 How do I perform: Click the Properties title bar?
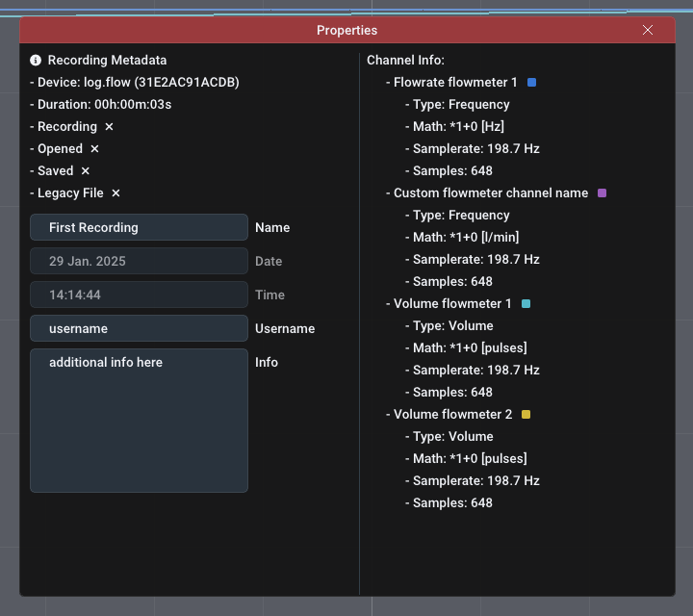point(346,30)
